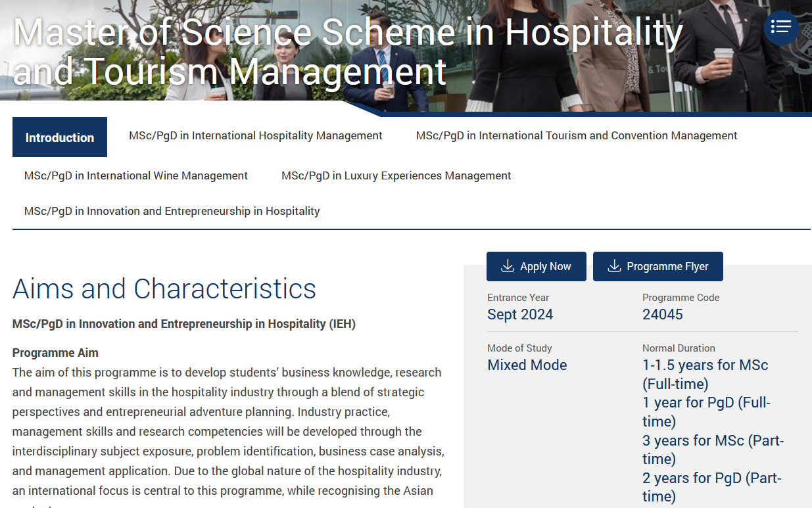Open the Programme Flyer button text

pyautogui.click(x=667, y=266)
